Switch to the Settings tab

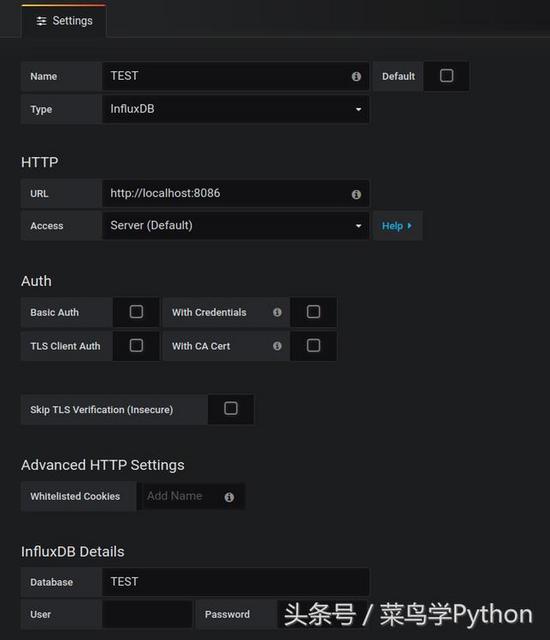click(x=64, y=21)
